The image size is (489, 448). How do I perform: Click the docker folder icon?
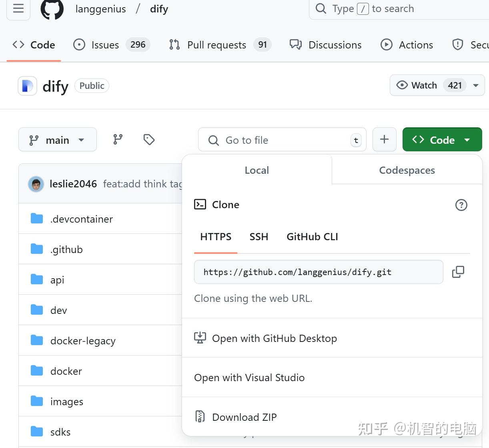coord(37,371)
